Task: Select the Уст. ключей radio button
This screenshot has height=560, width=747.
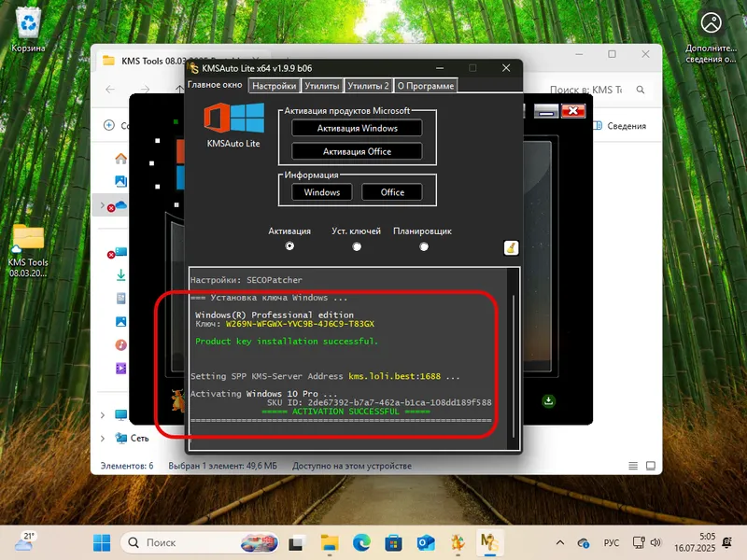Action: (356, 245)
